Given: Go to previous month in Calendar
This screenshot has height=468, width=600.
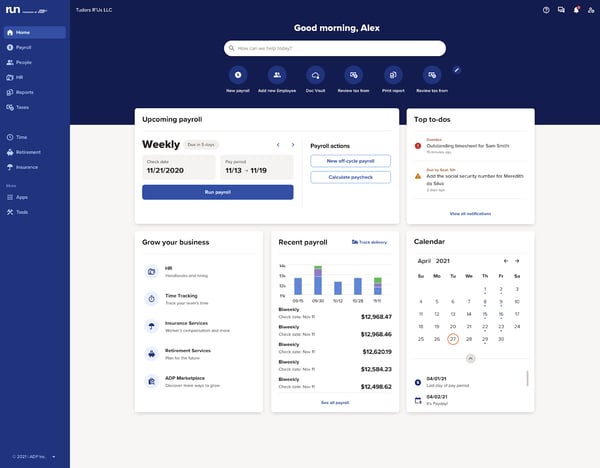Looking at the screenshot, I should [x=505, y=260].
